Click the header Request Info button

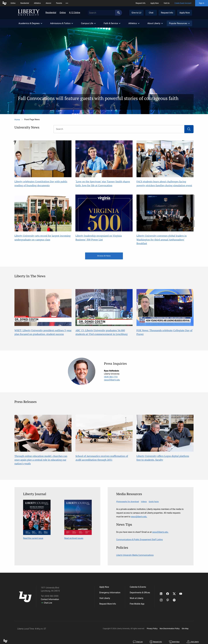coord(167,13)
